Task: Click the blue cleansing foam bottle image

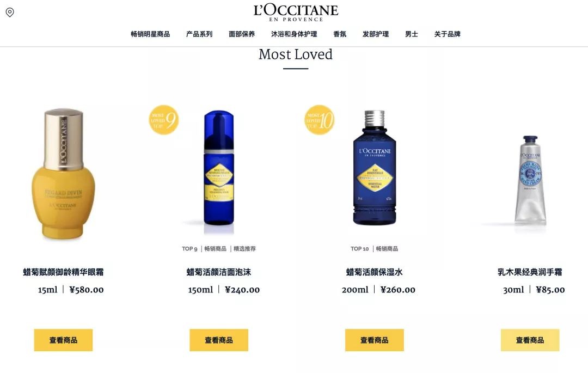Action: [219, 168]
